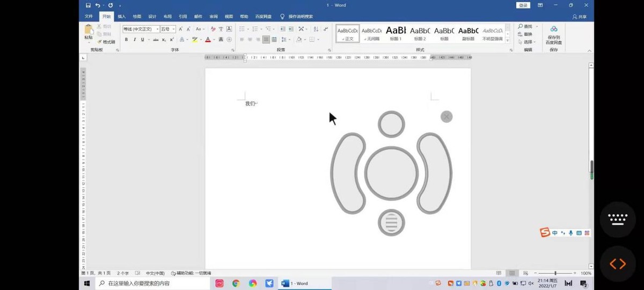Toggle Bold formatting
644x290 pixels.
tap(127, 40)
